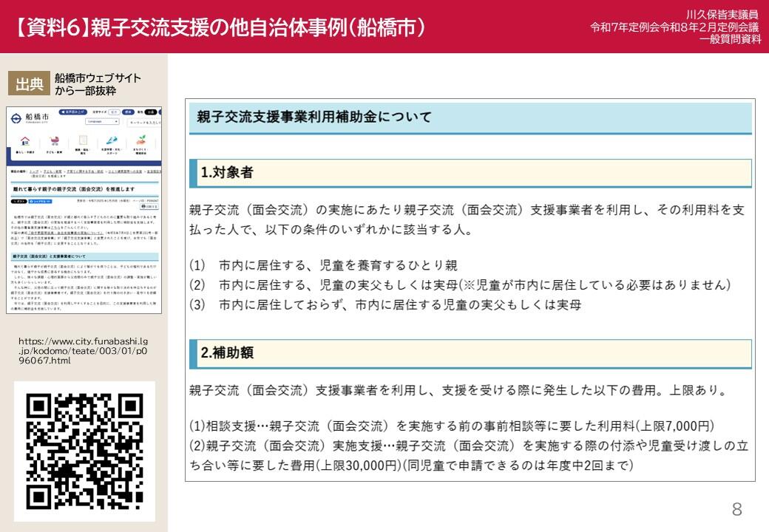Viewport: 769px width, 532px height.
Task: Click the blue Facebook share button
Action: 41,200
